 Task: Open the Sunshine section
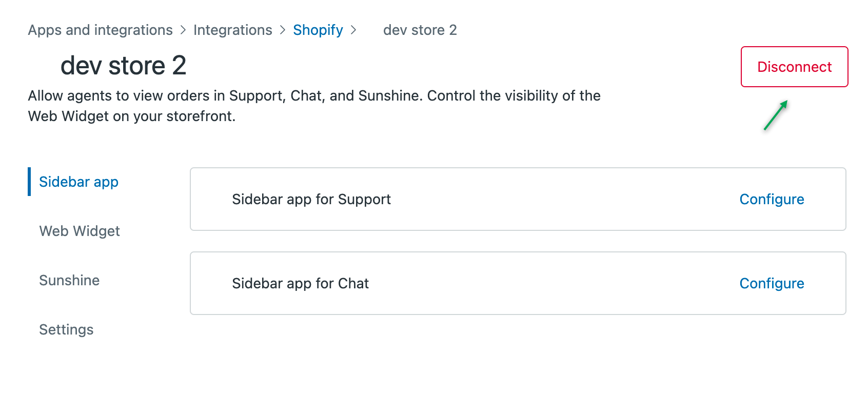[69, 281]
